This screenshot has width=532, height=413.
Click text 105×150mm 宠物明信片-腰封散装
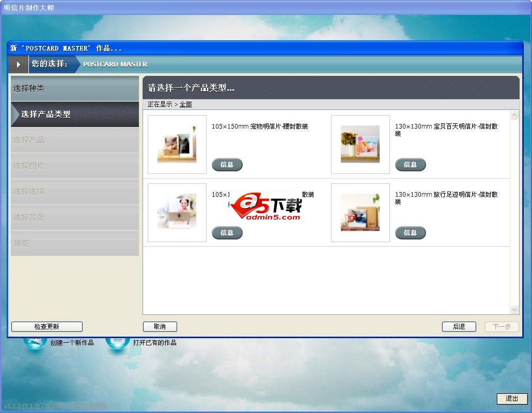260,126
